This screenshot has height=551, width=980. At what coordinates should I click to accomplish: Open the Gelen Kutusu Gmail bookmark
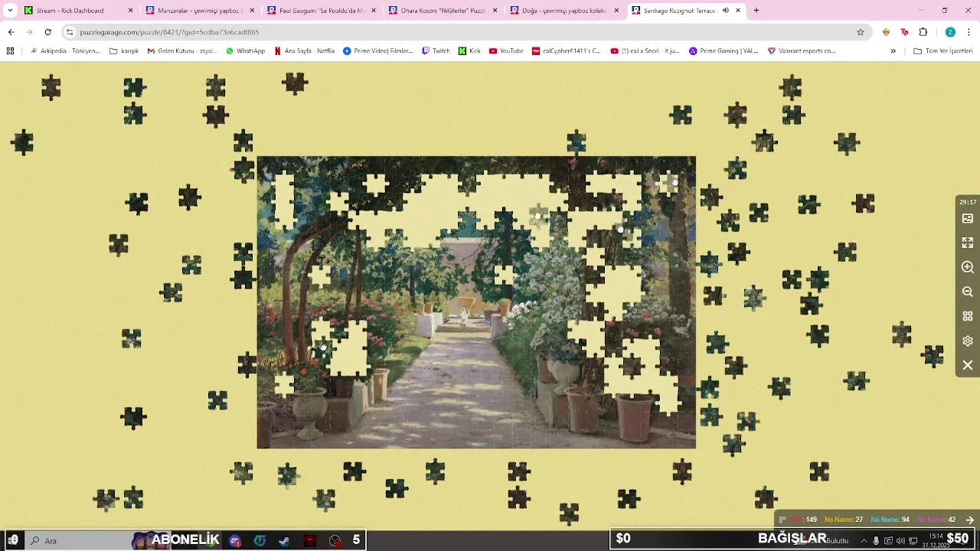182,51
